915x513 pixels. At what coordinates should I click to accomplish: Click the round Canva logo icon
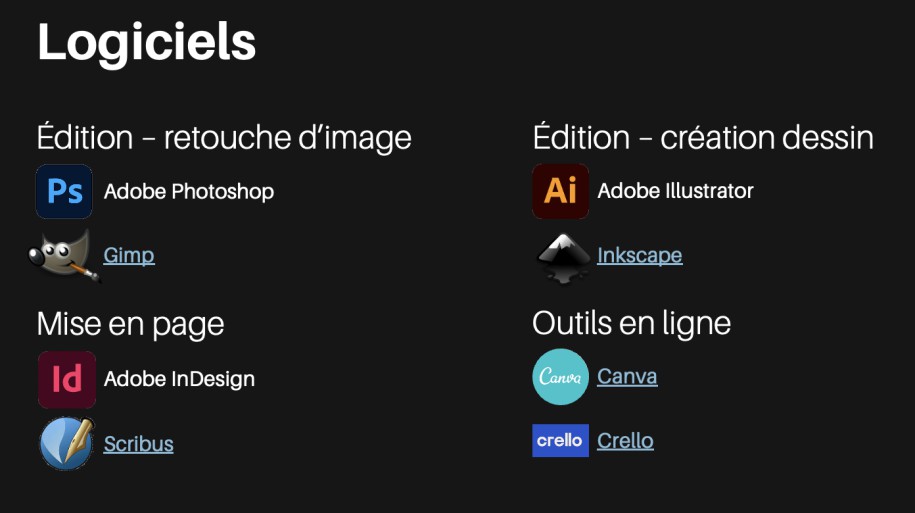click(560, 377)
